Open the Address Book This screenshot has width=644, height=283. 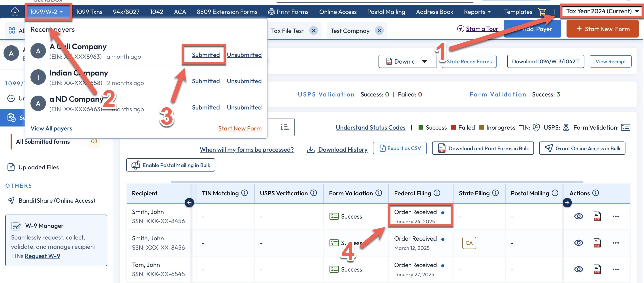[434, 12]
